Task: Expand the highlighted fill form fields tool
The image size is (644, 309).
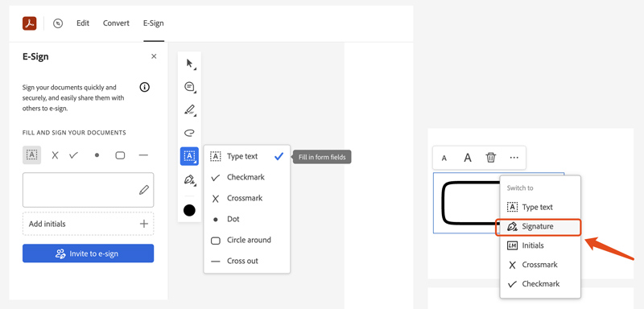Action: pyautogui.click(x=189, y=156)
